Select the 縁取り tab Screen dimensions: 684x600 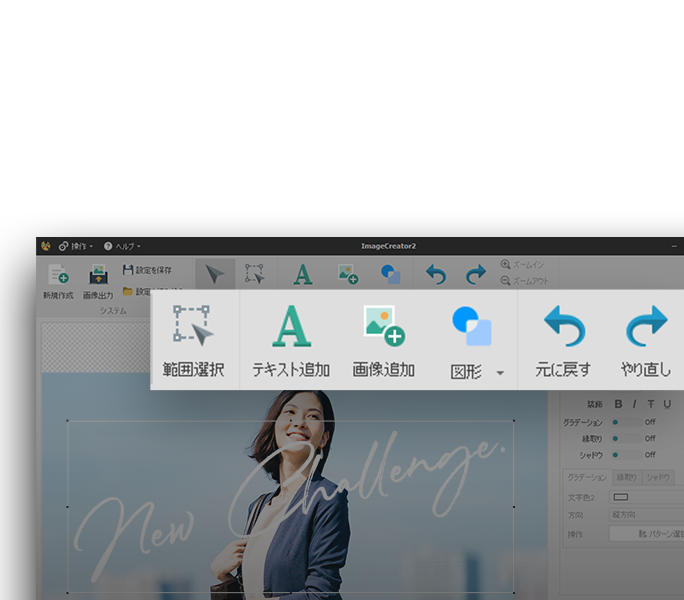coord(627,477)
